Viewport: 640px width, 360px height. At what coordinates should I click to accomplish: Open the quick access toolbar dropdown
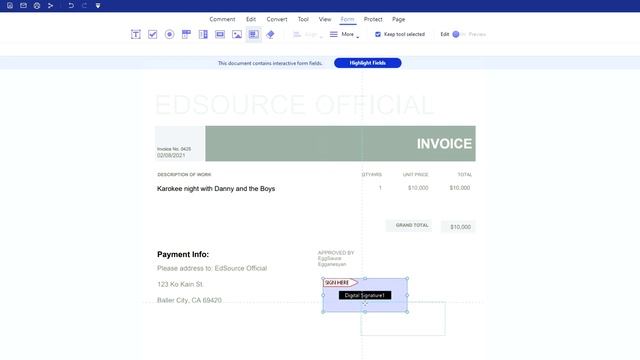pos(98,5)
